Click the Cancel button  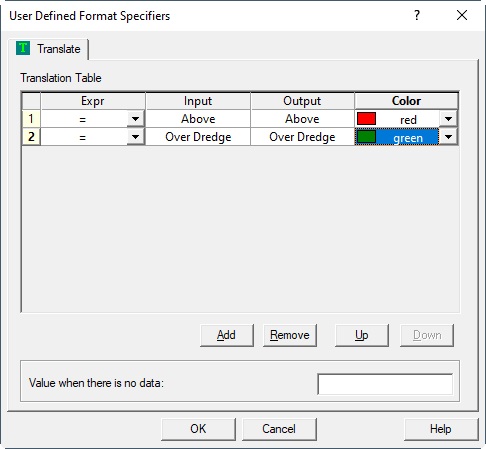279,429
